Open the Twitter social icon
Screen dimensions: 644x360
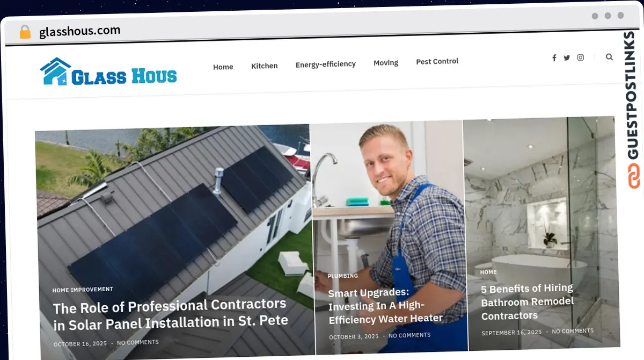point(567,57)
